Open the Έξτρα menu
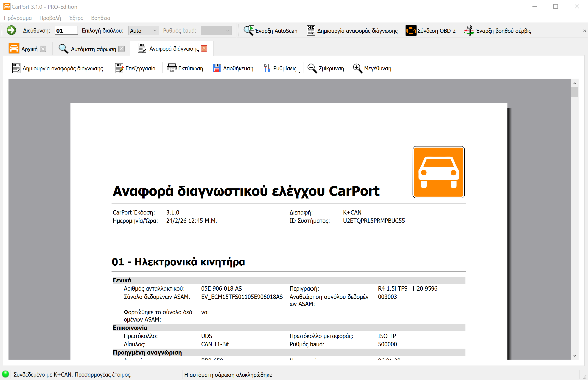588x380 pixels. point(76,18)
